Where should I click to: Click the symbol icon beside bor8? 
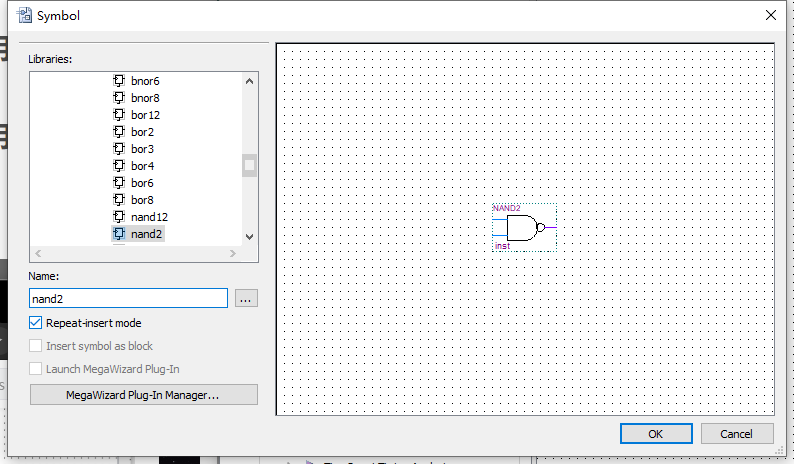tap(118, 200)
